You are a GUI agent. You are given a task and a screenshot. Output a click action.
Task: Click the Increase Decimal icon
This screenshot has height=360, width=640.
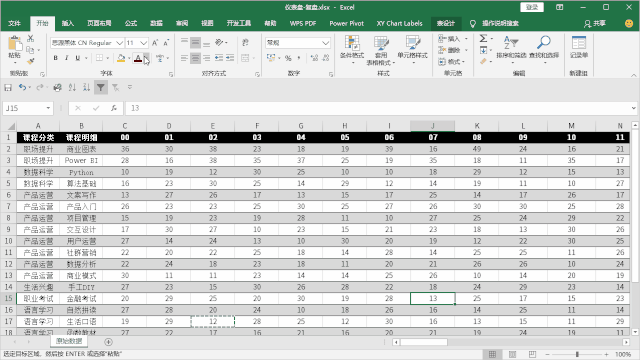pyautogui.click(x=314, y=58)
